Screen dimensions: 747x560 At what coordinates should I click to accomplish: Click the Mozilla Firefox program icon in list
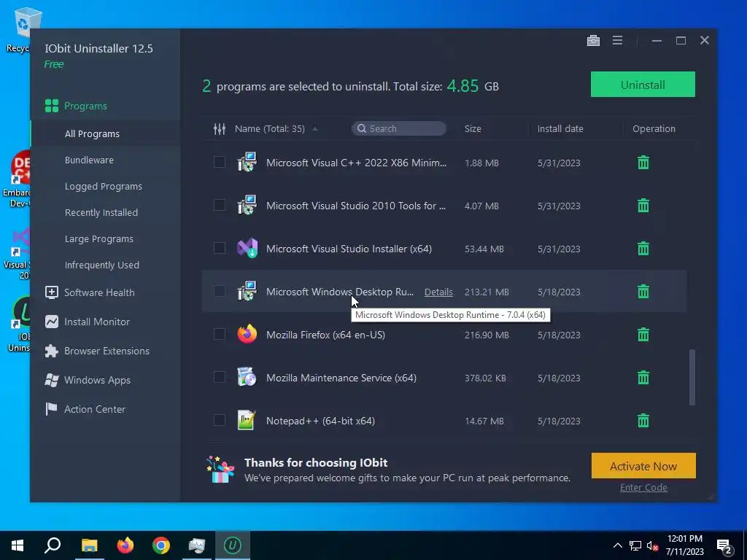pyautogui.click(x=247, y=334)
